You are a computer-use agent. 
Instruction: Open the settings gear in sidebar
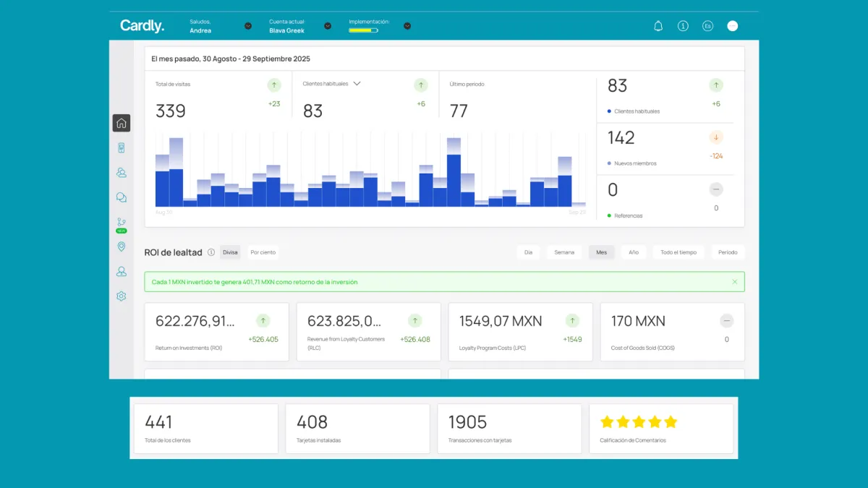[x=122, y=296]
